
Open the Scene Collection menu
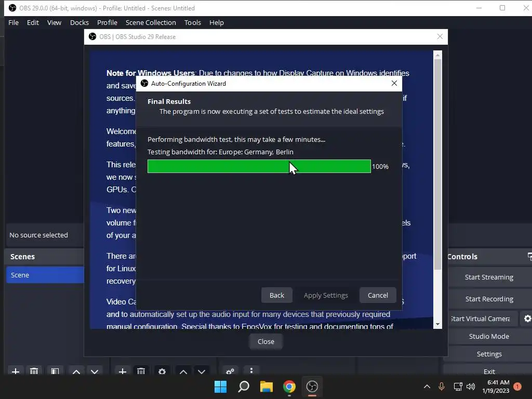point(151,22)
